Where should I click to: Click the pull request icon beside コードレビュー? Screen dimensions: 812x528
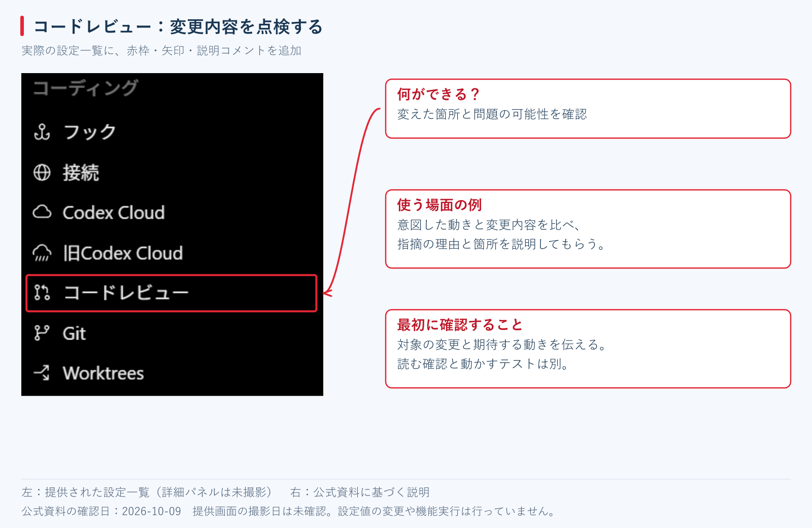(42, 292)
